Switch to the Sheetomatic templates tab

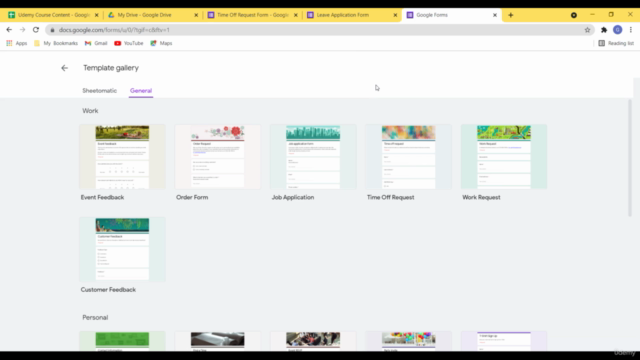(x=100, y=91)
